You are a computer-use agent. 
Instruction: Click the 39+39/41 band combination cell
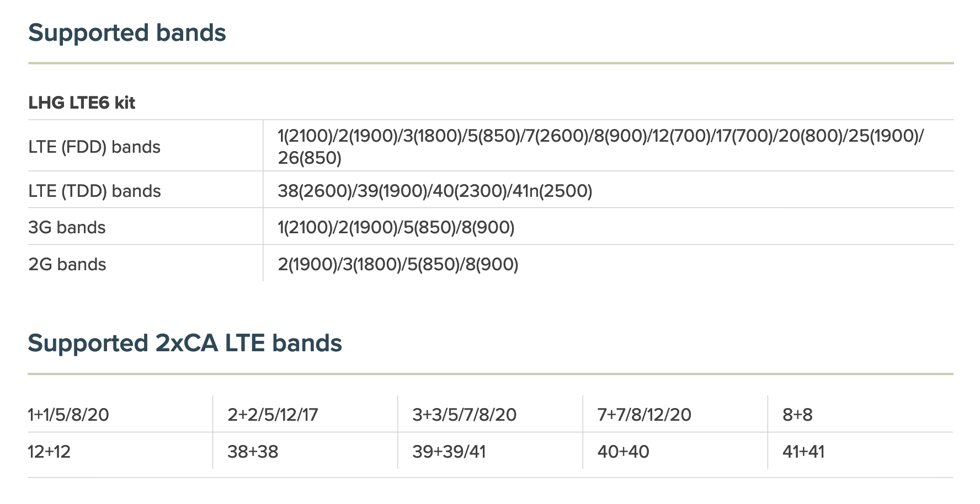click(449, 452)
